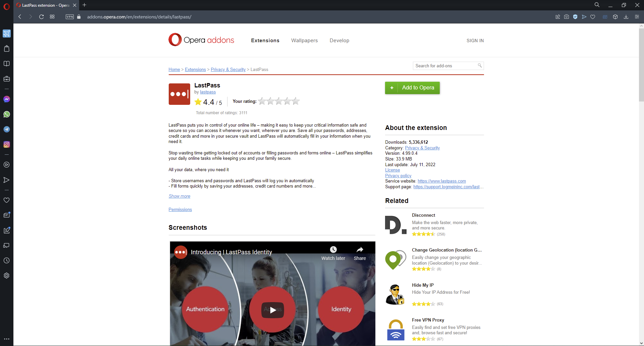Reload the current page

point(41,17)
